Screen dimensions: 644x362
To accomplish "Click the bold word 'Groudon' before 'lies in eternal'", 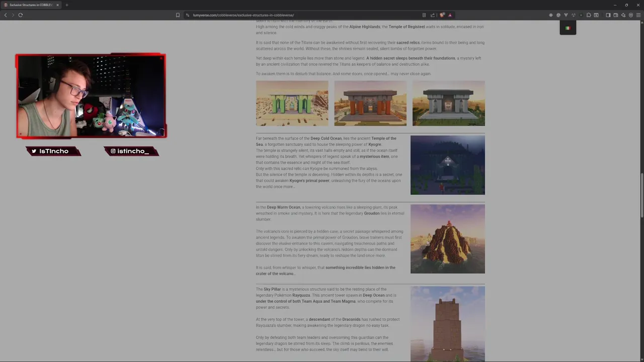I will pyautogui.click(x=372, y=213).
